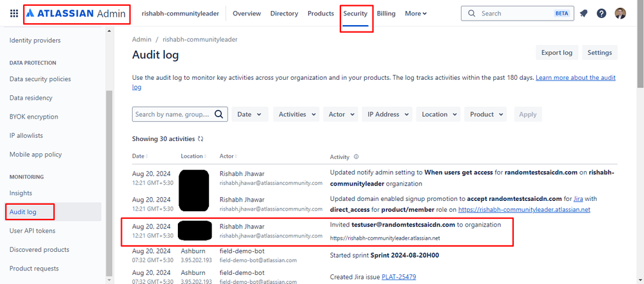Open Learn more about the audit log link

click(576, 77)
